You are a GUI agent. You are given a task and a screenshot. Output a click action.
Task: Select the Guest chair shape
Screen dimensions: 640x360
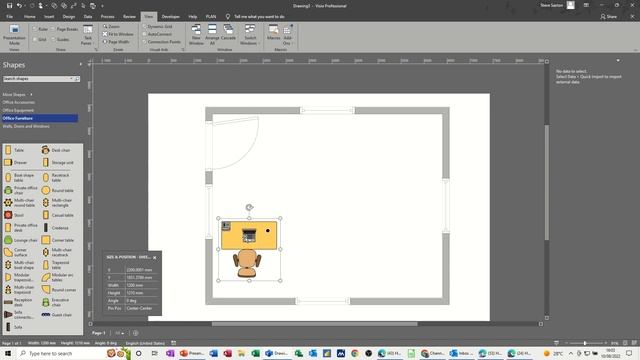[57, 315]
